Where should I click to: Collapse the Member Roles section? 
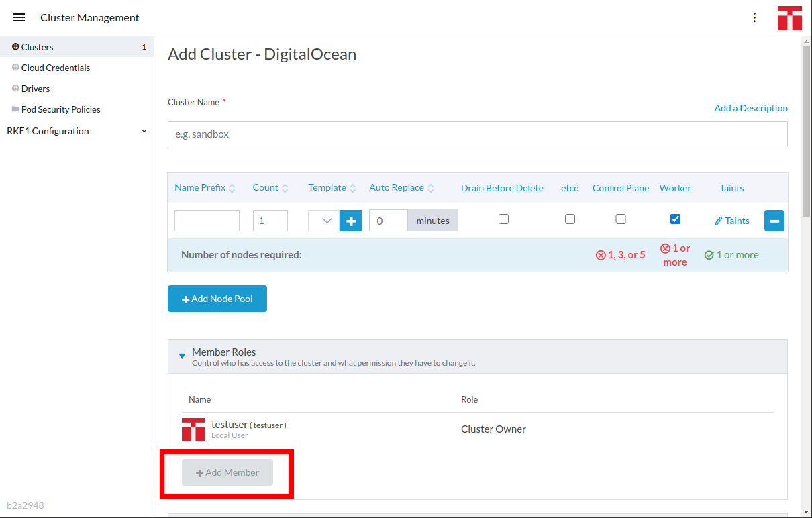tap(182, 356)
